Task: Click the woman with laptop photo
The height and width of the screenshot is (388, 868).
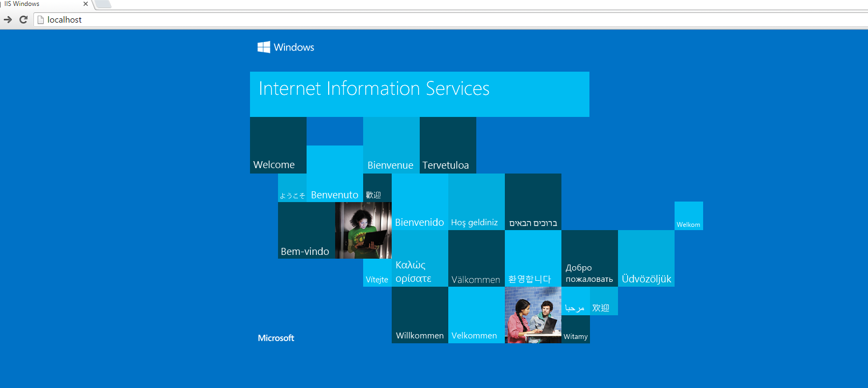Action: pyautogui.click(x=363, y=230)
